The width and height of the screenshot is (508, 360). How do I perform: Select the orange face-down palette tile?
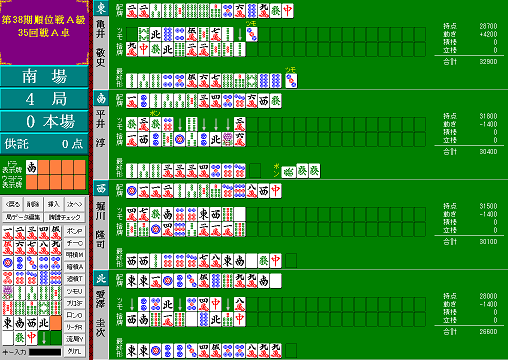click(x=56, y=323)
